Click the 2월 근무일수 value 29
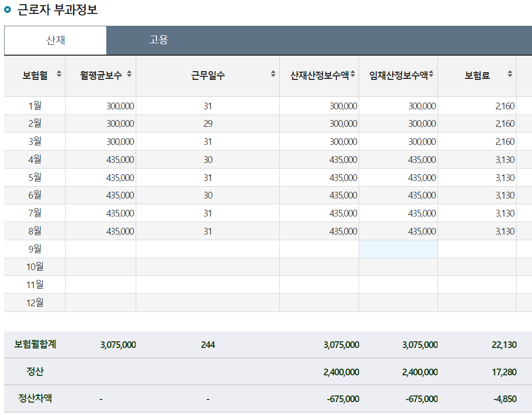Image resolution: width=532 pixels, height=415 pixels. coord(207,124)
